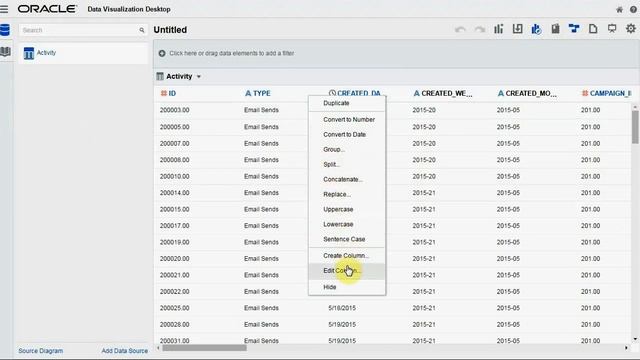Click the Untitled project title
This screenshot has width=640, height=360.
click(170, 30)
